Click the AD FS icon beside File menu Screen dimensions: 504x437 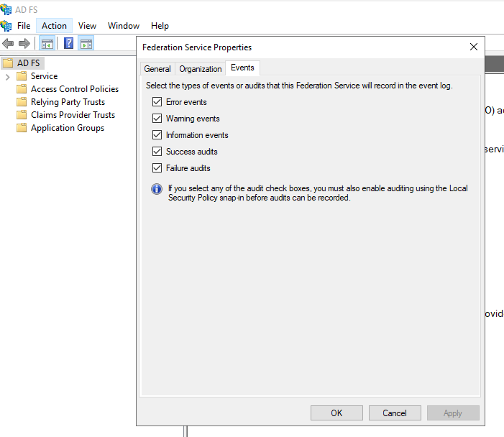pos(6,26)
